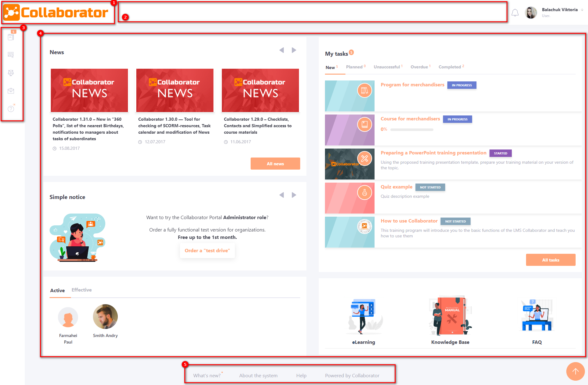
Task: Read the Collaborator 1.30.0 news headline
Action: click(174, 126)
